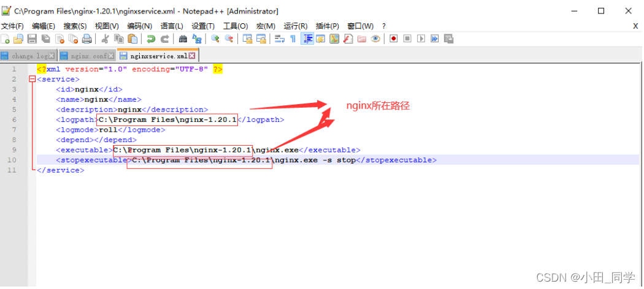Switch to the nginx.conf tab
This screenshot has height=289, width=644.
[89, 56]
